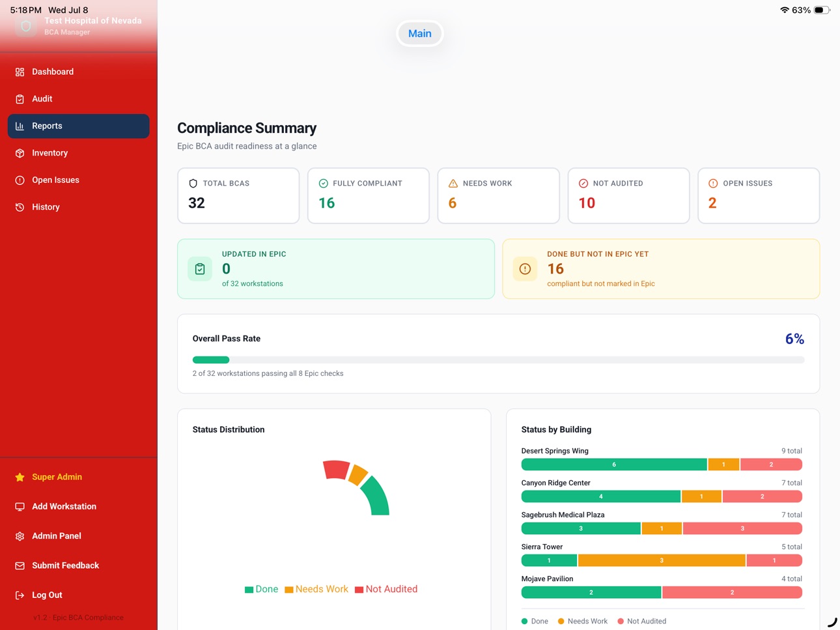Select the Inventory menu item
Screen dimensions: 840x630
tap(78, 153)
